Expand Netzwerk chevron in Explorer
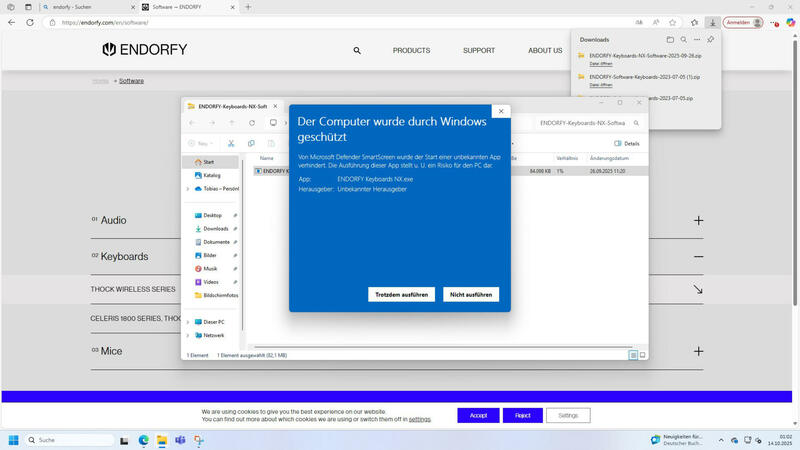 pyautogui.click(x=188, y=335)
